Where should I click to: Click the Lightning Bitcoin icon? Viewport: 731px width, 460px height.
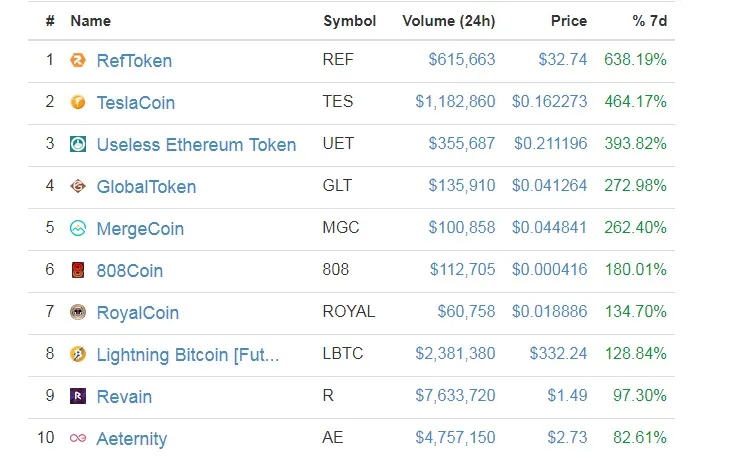[78, 354]
